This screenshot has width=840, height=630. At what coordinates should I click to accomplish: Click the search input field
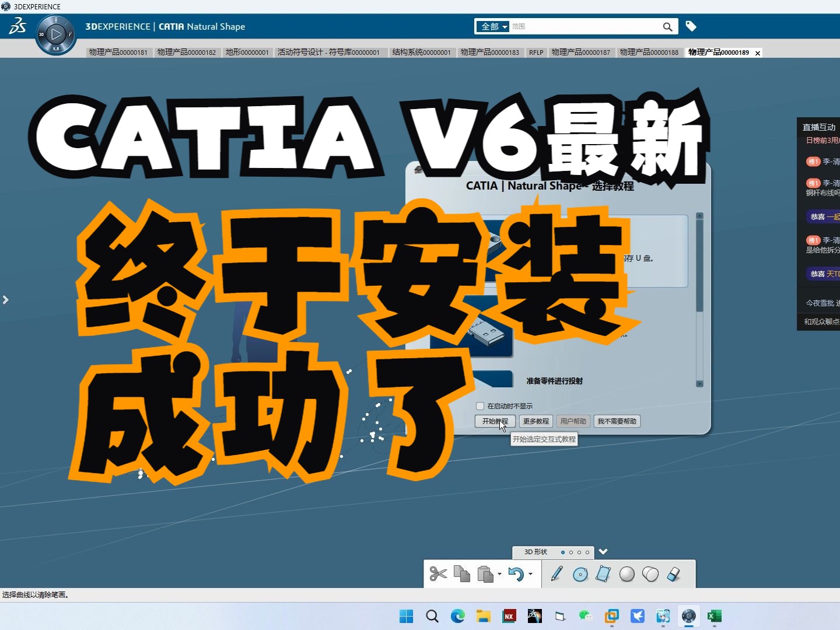coord(586,27)
